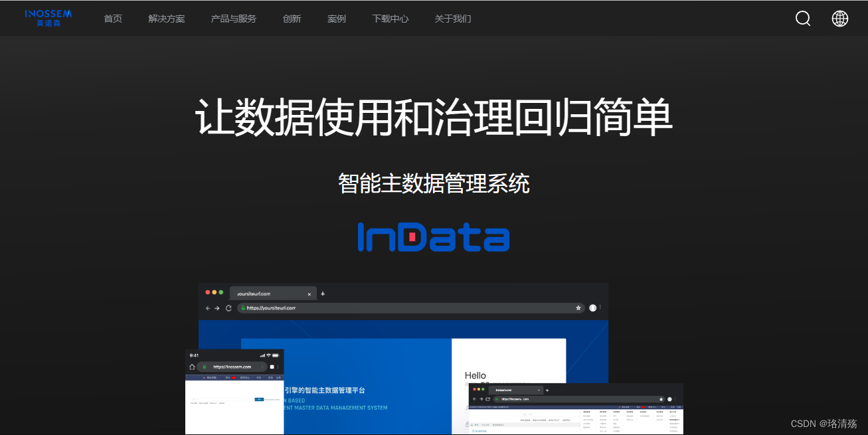
Task: Open the 下载中心 page
Action: 391,19
